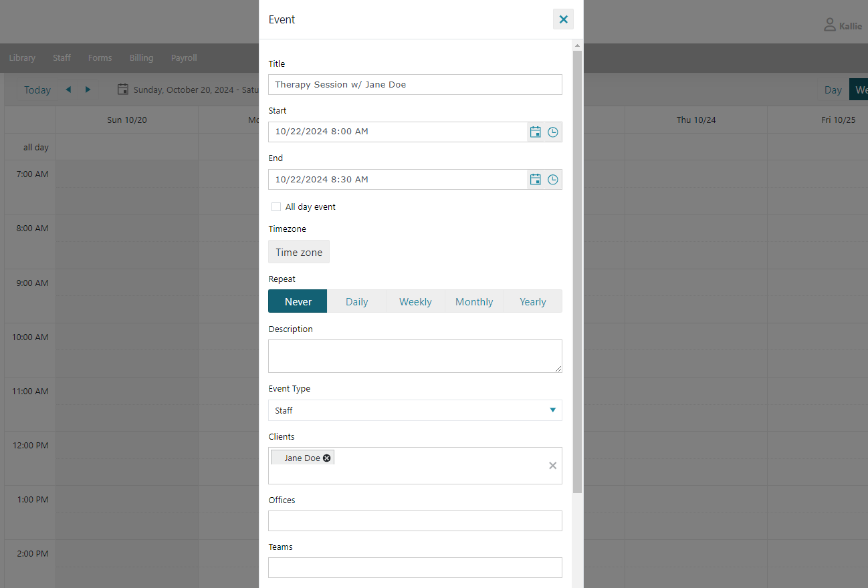Open the Library menu
Viewport: 868px width, 588px height.
pyautogui.click(x=22, y=58)
